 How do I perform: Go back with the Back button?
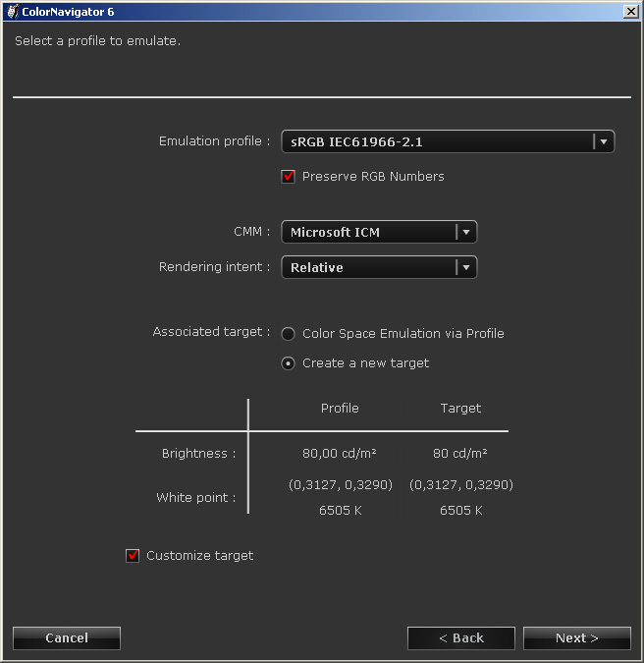pyautogui.click(x=461, y=638)
